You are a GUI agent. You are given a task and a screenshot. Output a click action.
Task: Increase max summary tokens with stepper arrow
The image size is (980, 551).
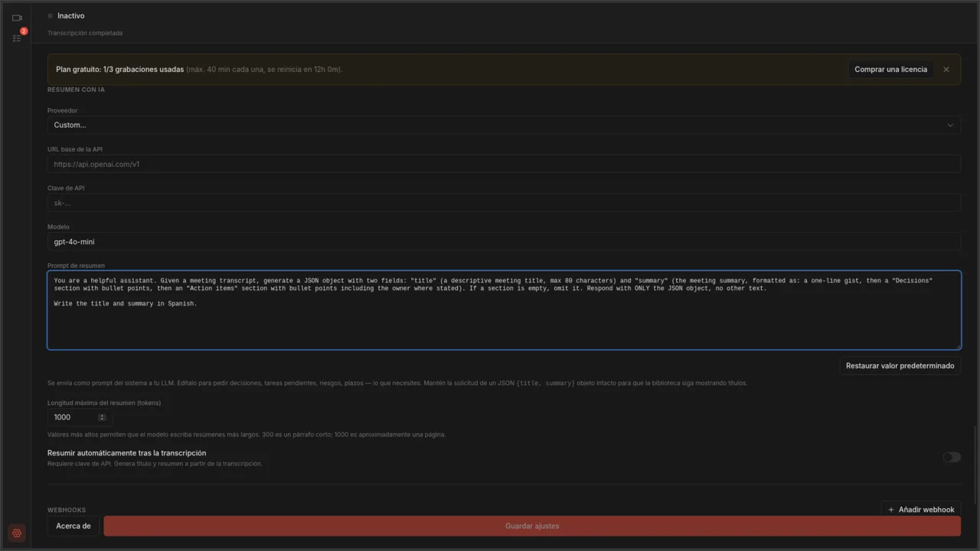[x=102, y=416]
